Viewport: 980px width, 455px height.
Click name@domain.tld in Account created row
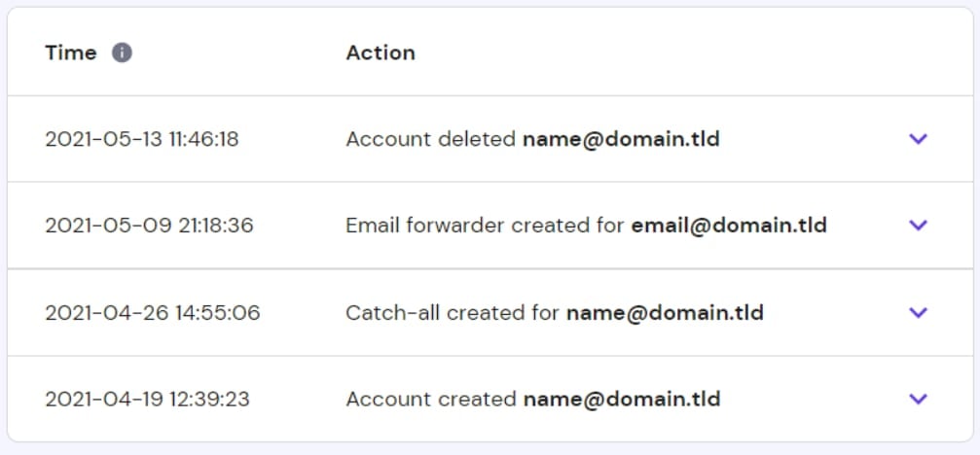tap(621, 399)
